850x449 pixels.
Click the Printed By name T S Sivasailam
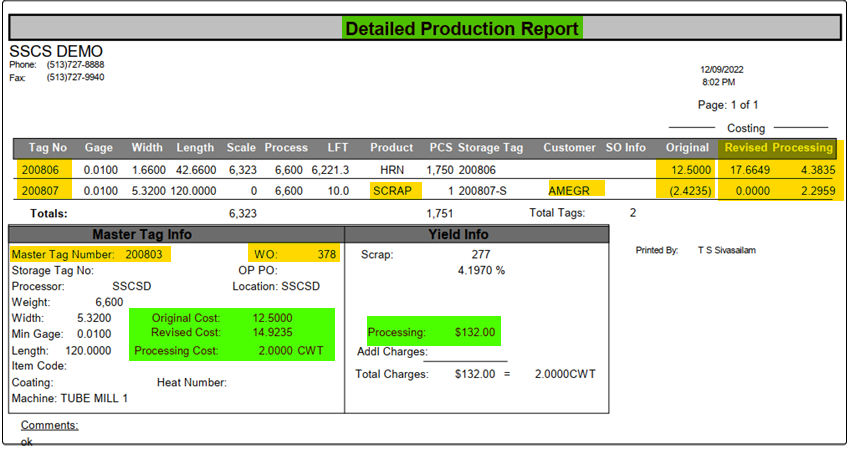727,250
